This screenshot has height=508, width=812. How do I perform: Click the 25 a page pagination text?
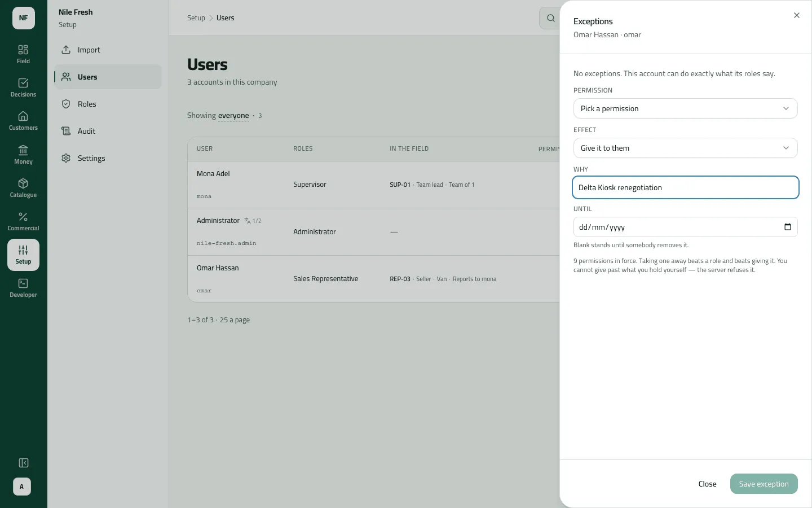point(235,320)
